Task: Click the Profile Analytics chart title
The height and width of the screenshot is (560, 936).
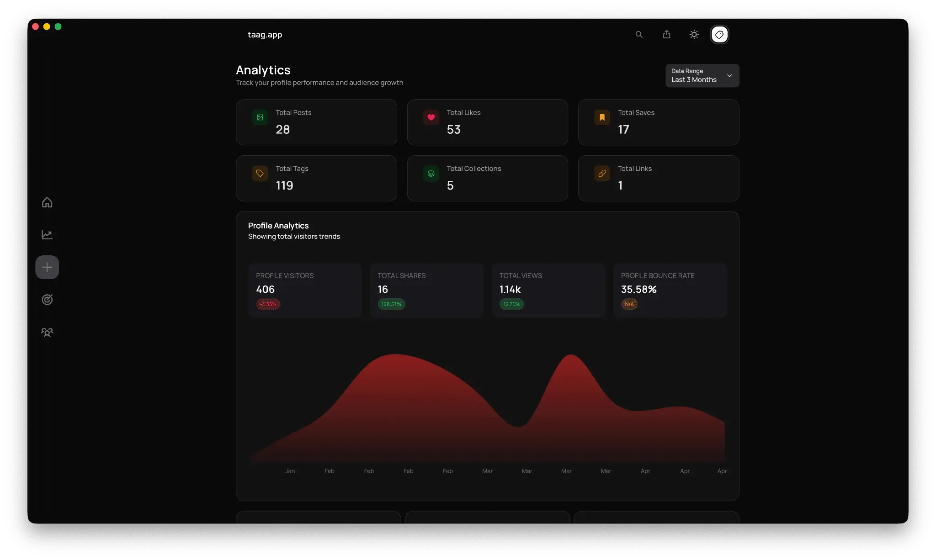Action: 278,226
